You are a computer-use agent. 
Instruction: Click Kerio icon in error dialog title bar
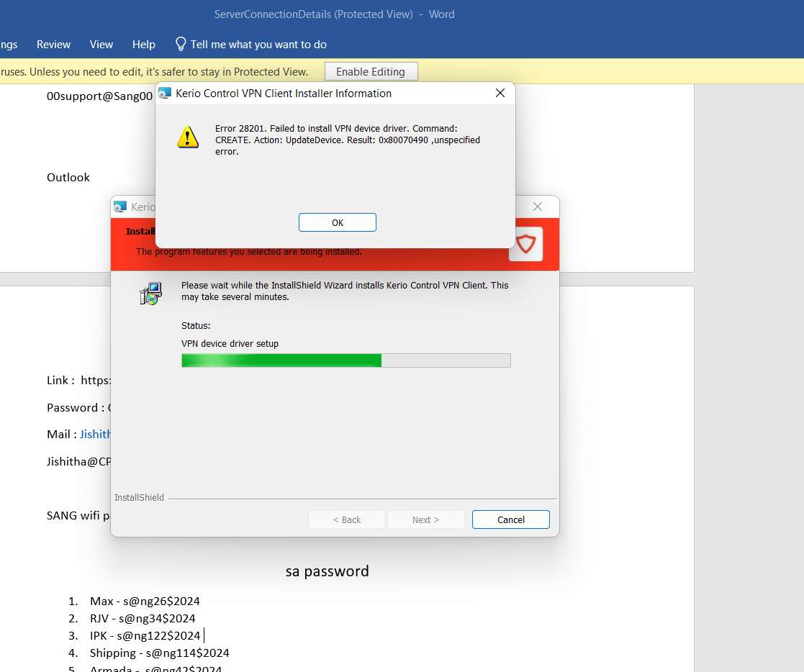pos(165,94)
